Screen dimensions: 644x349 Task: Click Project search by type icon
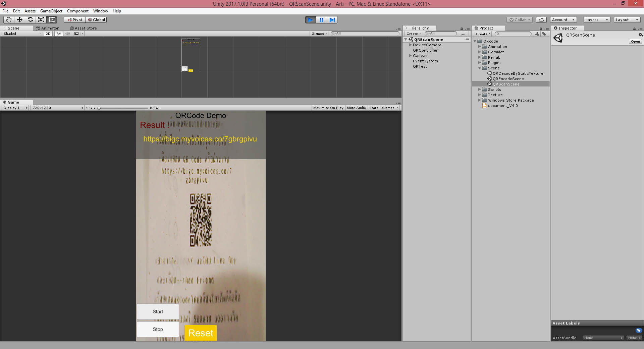pos(537,34)
